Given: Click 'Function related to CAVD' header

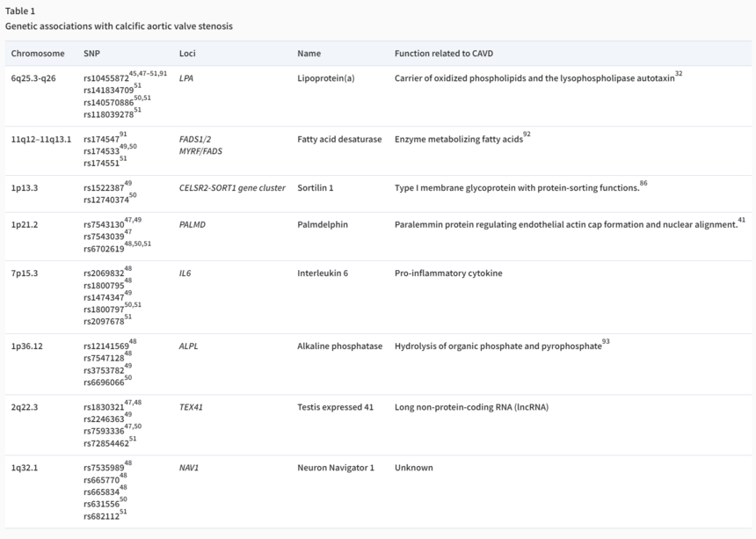Looking at the screenshot, I should [444, 54].
